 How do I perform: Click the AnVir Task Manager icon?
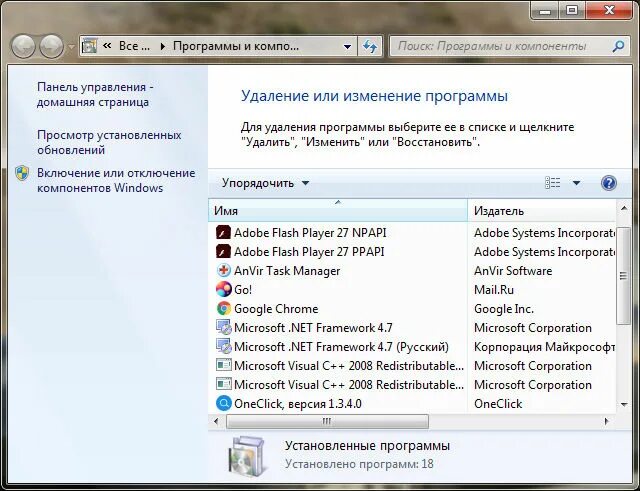tap(223, 271)
